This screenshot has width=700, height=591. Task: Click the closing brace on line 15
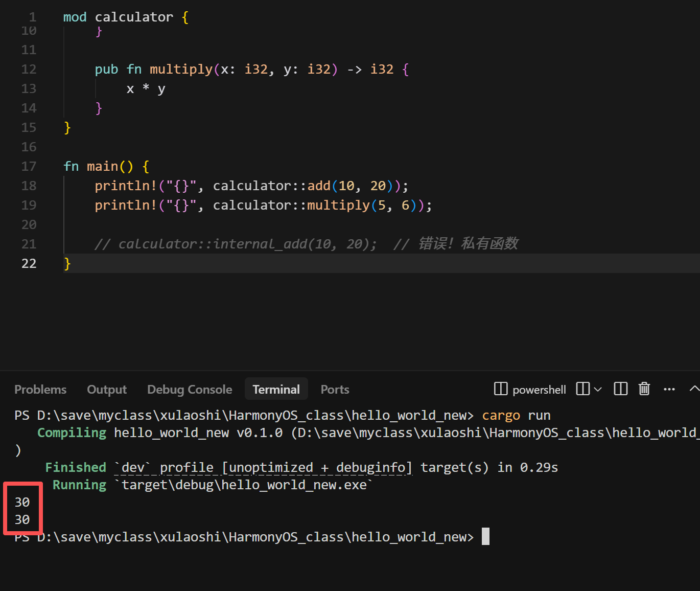tap(67, 128)
